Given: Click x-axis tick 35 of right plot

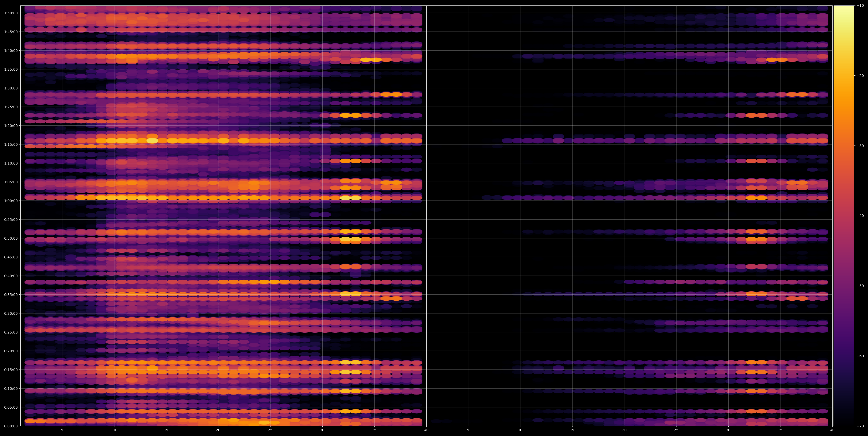Looking at the screenshot, I should [x=780, y=430].
